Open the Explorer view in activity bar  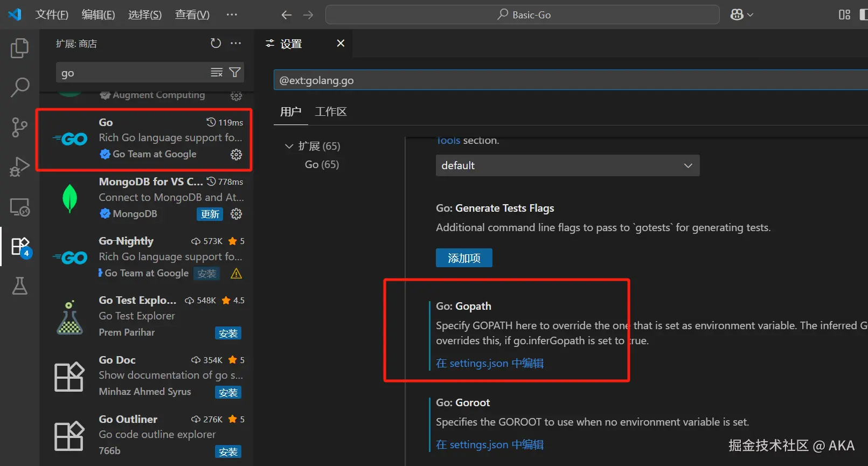(x=19, y=48)
